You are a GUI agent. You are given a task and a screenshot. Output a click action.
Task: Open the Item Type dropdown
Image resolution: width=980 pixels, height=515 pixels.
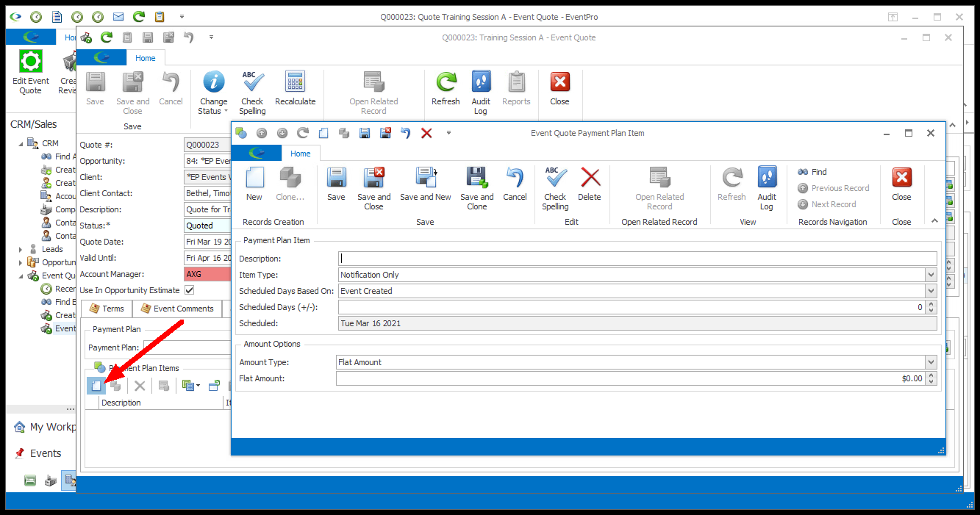[931, 275]
